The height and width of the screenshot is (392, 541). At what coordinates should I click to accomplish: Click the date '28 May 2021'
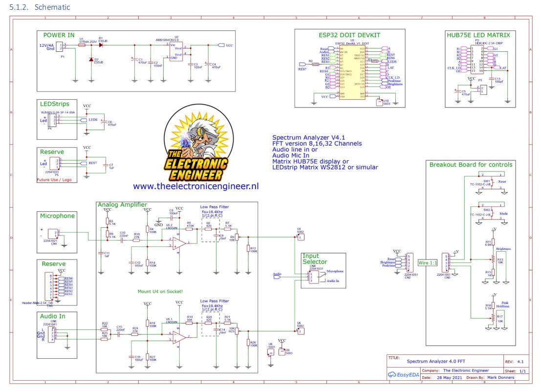point(449,377)
